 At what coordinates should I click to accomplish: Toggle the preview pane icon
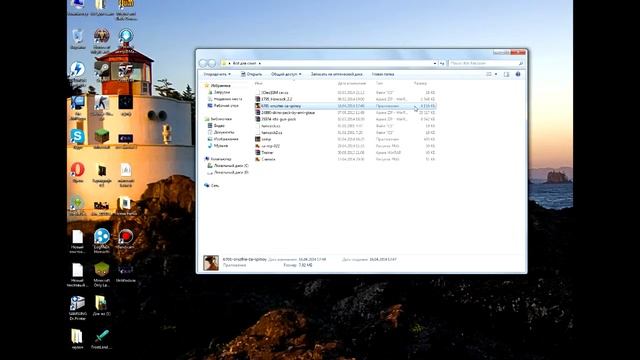507,74
